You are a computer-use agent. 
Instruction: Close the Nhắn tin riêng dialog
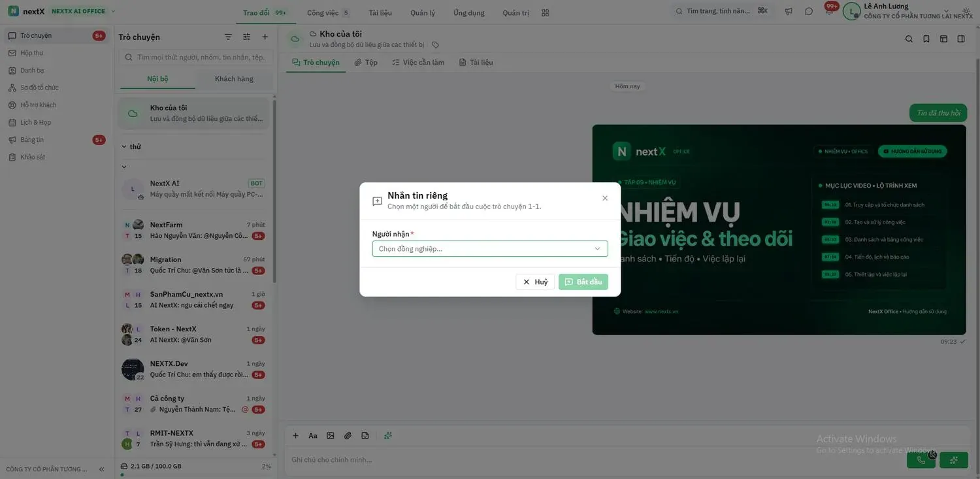(x=605, y=198)
